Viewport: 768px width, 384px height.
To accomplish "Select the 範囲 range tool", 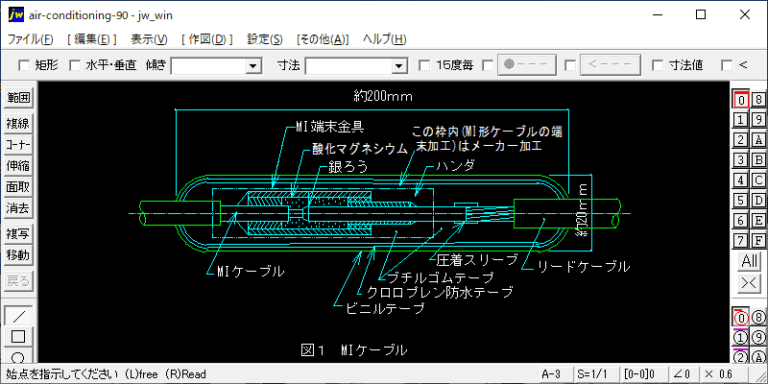I will [x=19, y=98].
